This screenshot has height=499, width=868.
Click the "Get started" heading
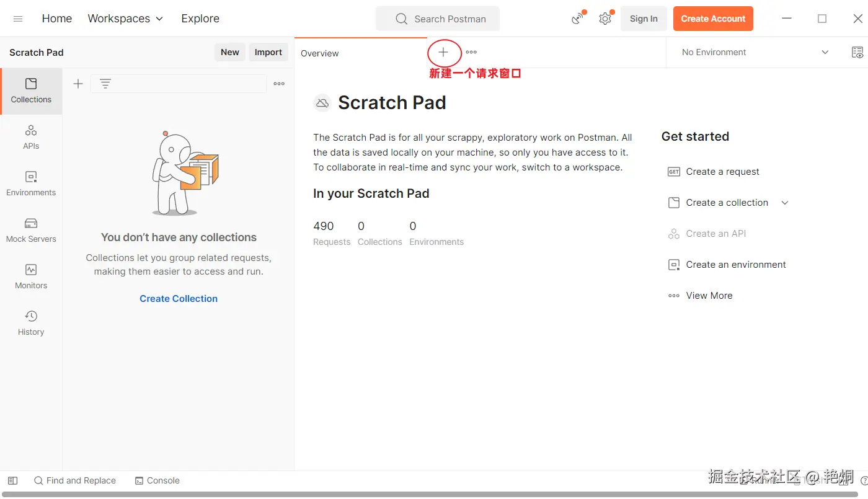click(695, 136)
